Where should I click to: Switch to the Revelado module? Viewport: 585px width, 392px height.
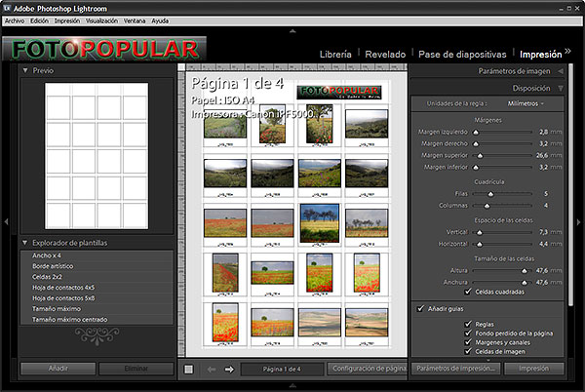tap(385, 55)
